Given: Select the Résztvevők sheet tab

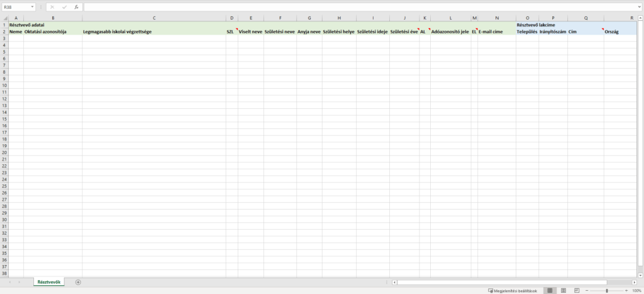Looking at the screenshot, I should click(49, 282).
